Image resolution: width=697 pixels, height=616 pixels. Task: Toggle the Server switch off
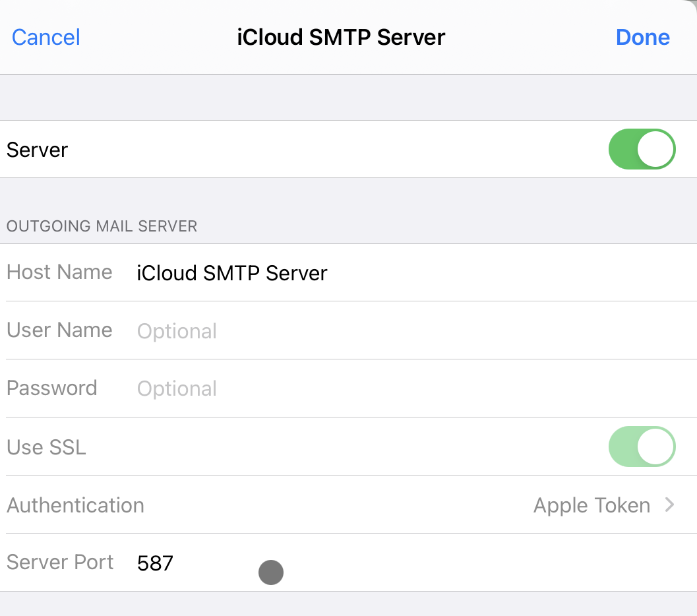(x=642, y=149)
